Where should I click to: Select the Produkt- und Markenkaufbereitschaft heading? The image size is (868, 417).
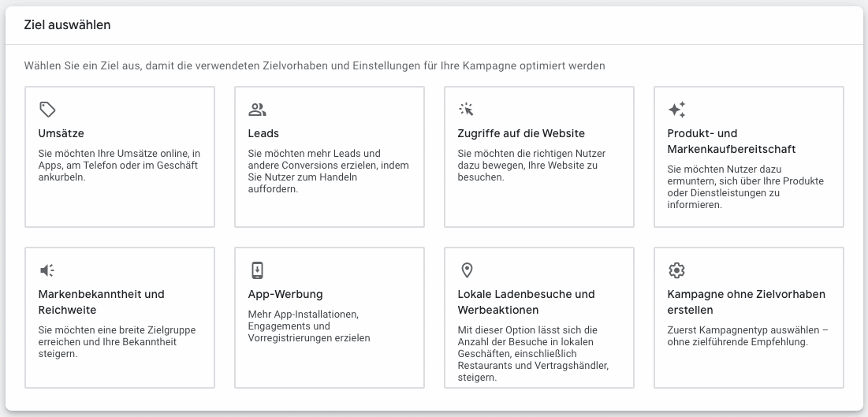(x=732, y=141)
